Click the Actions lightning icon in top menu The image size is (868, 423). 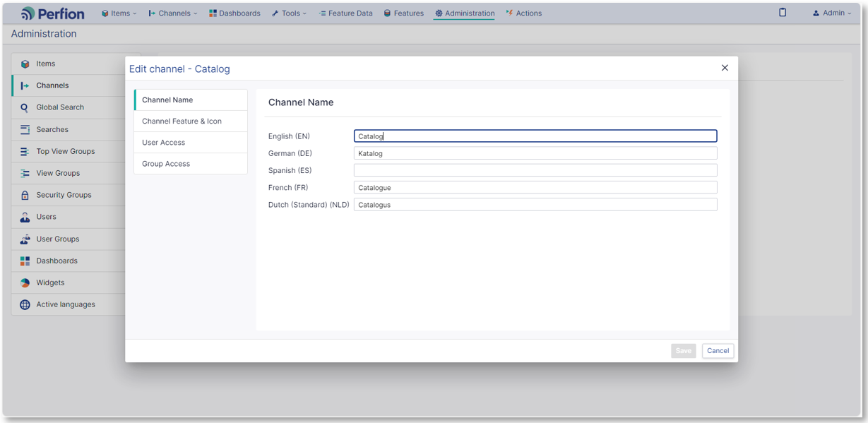coord(509,13)
